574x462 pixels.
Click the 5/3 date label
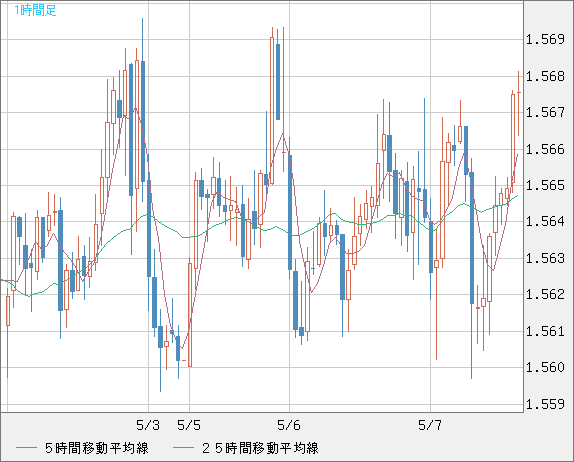[x=148, y=425]
